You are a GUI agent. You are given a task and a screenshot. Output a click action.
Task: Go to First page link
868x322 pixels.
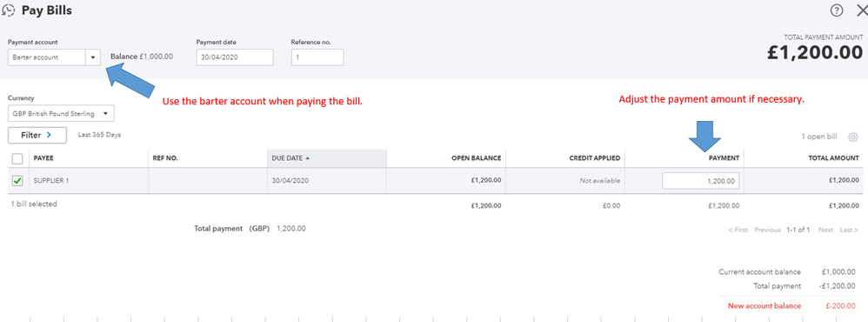point(738,230)
